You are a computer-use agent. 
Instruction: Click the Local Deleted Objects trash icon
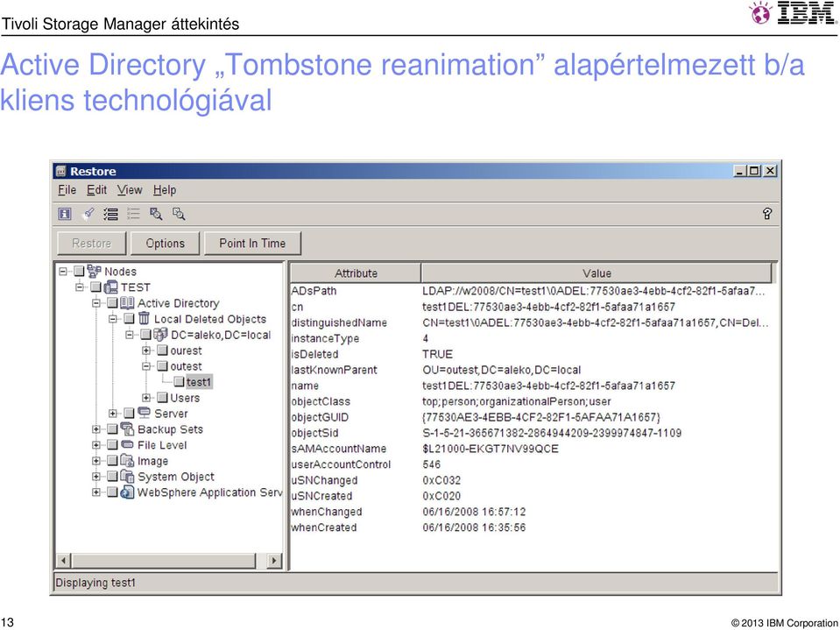(145, 319)
